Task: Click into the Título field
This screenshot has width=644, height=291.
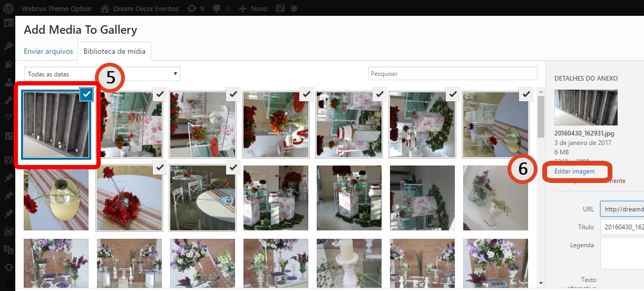Action: point(622,227)
